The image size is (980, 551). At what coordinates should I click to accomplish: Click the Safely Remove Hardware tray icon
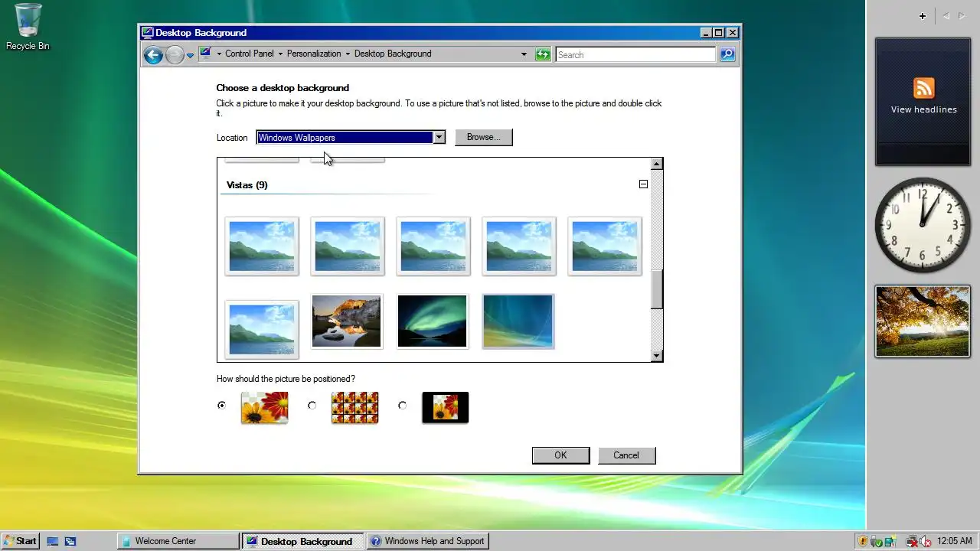(x=877, y=541)
